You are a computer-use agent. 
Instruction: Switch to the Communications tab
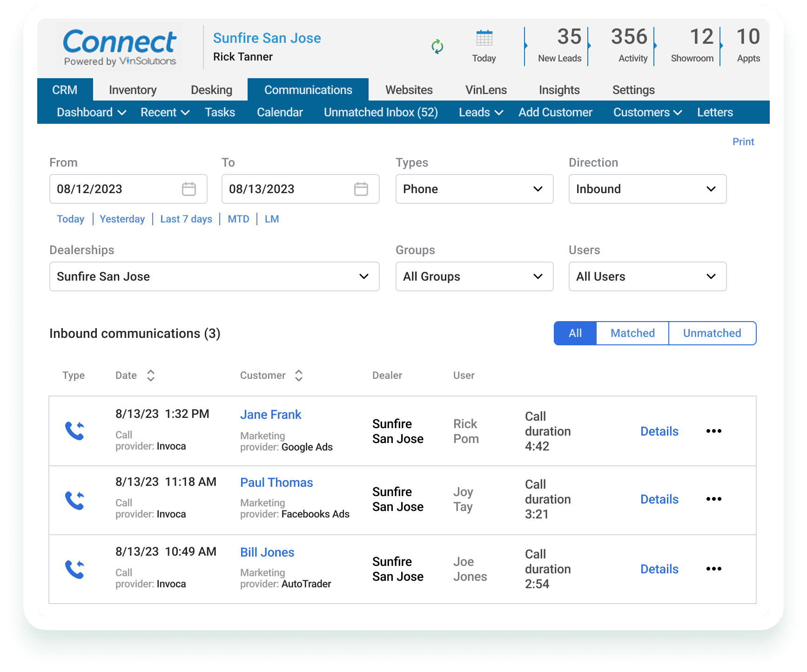[x=308, y=89]
